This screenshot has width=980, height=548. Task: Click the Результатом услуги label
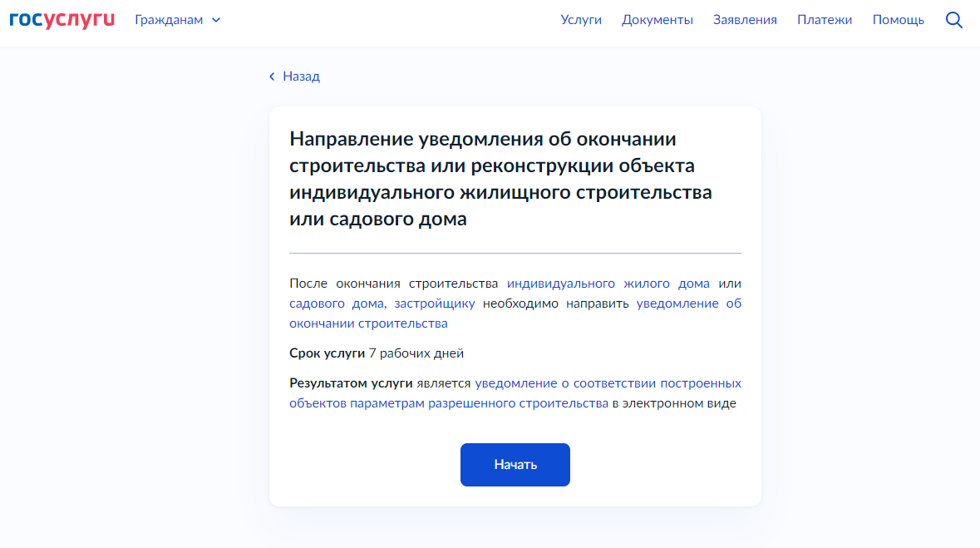351,383
